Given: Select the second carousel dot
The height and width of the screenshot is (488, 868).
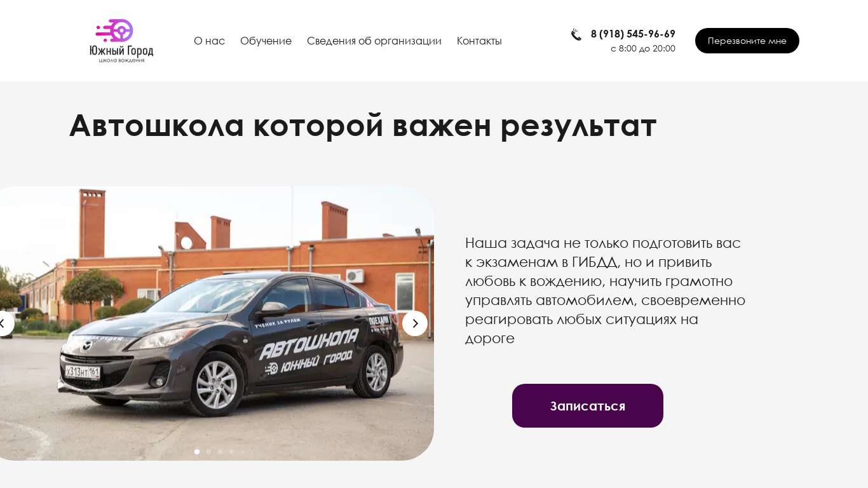Looking at the screenshot, I should pyautogui.click(x=208, y=452).
